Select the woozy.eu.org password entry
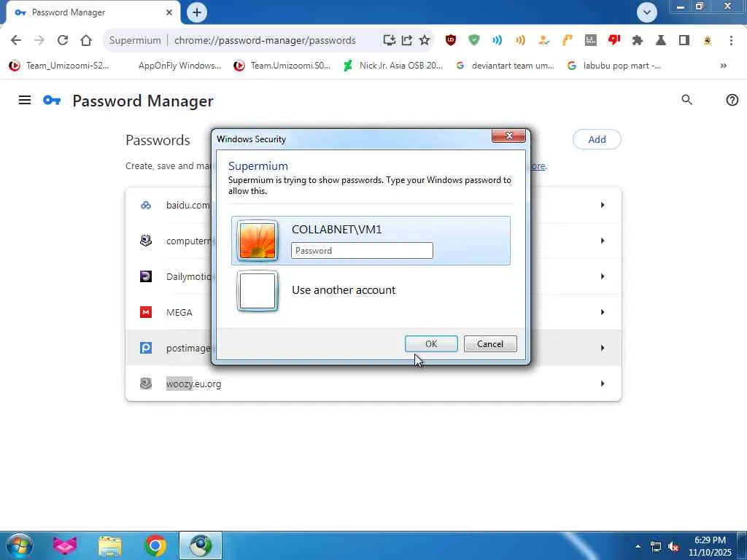This screenshot has height=560, width=747. pos(373,384)
